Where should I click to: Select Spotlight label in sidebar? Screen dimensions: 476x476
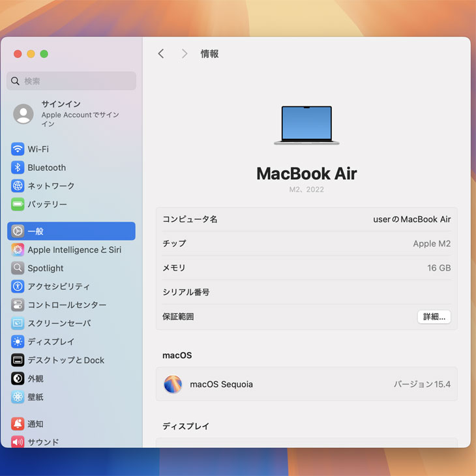pyautogui.click(x=46, y=268)
